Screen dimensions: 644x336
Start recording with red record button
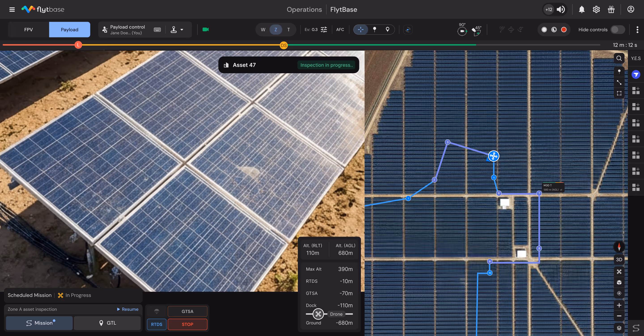pyautogui.click(x=563, y=30)
